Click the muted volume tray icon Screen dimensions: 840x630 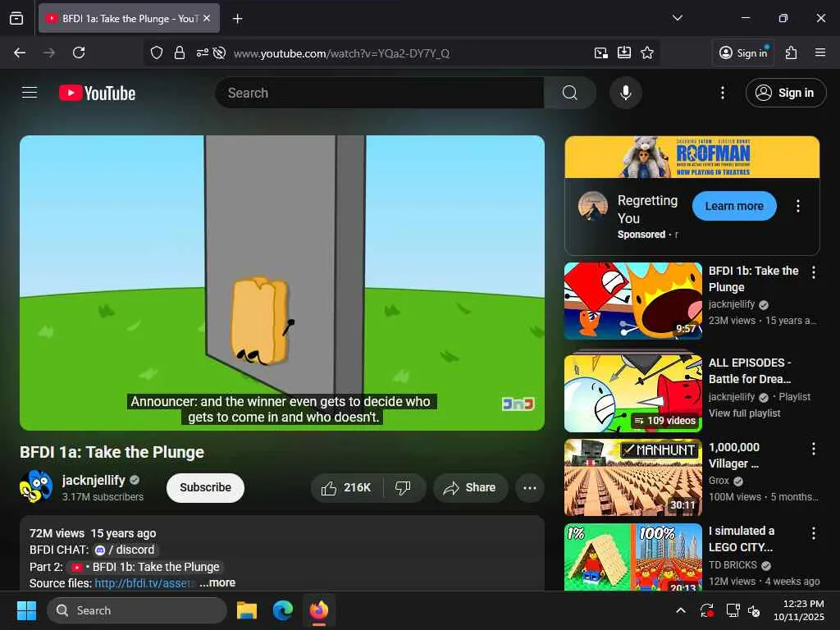point(754,610)
